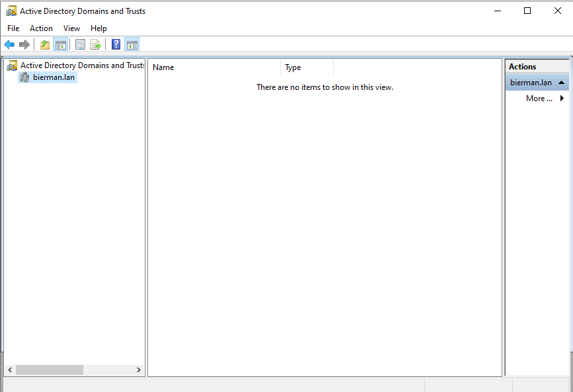Open Properties from the toolbar icon
573x392 pixels.
80,44
